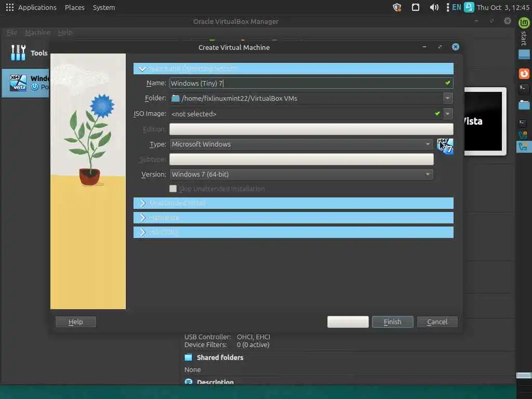This screenshot has width=532, height=399.
Task: Expand the Hard Disk section
Action: (293, 232)
